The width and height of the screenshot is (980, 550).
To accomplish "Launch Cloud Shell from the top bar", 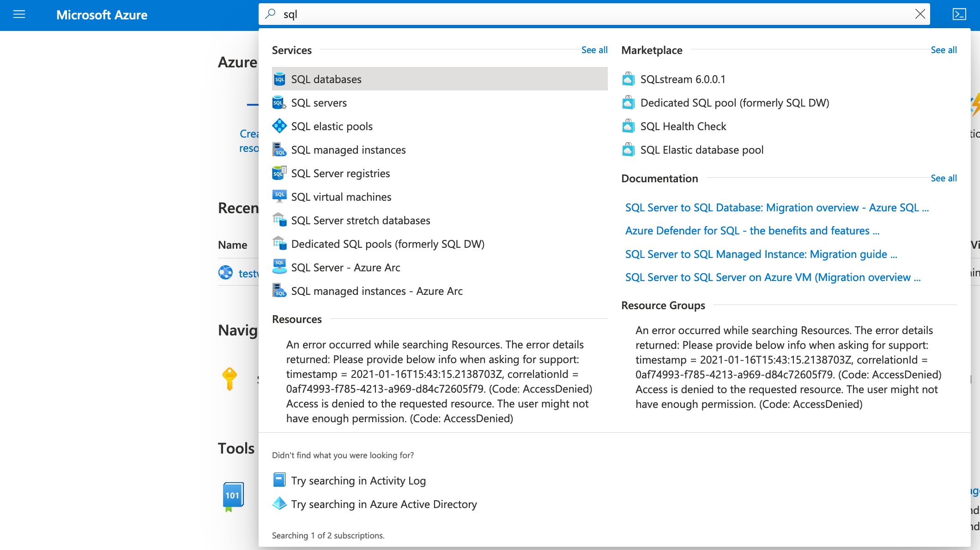I will (959, 14).
